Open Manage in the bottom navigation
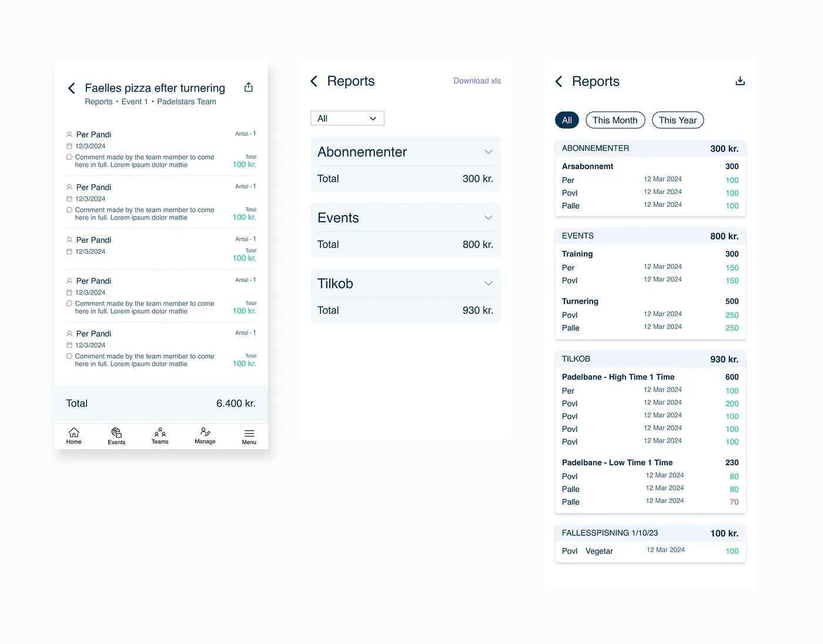 pos(205,436)
